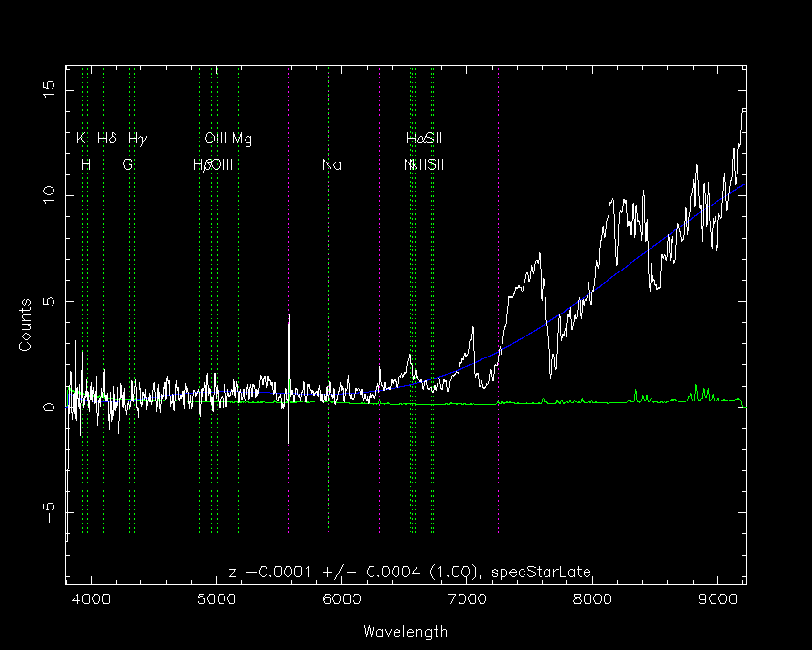
Task: Click the 15 counts tick label
Action: coord(48,90)
